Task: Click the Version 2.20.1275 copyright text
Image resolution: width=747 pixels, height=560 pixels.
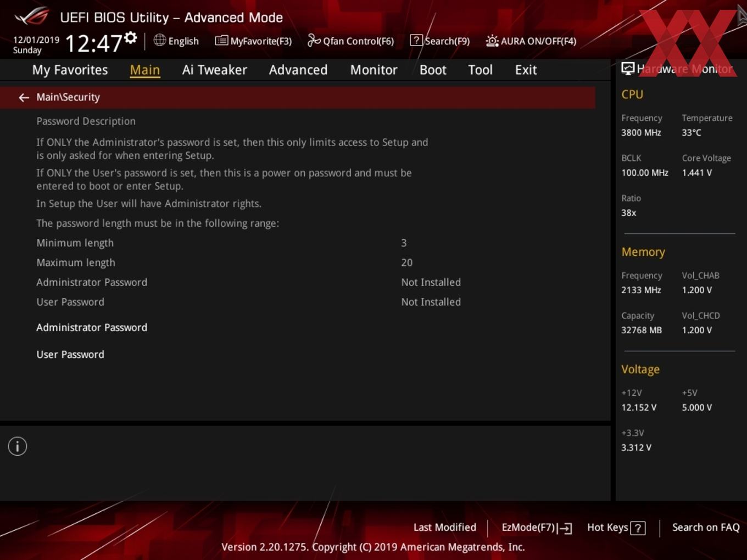Action: point(373,547)
